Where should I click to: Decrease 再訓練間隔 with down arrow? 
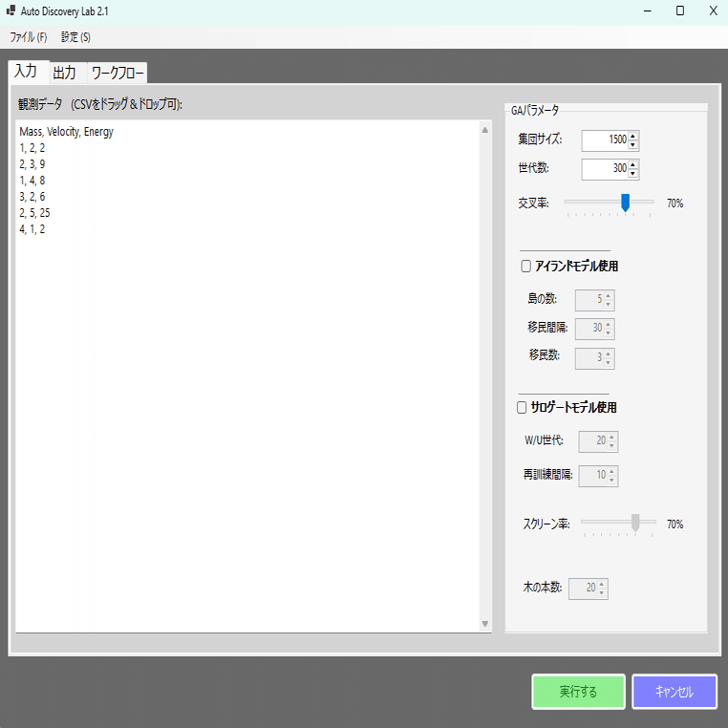click(x=612, y=480)
